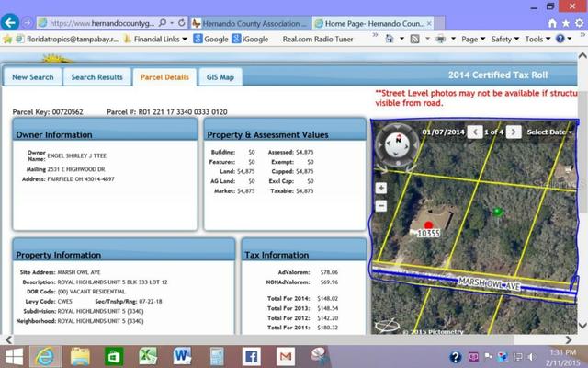Screen dimensions: 588x368
Task: Zoom in on the aerial map
Action: coord(381,188)
